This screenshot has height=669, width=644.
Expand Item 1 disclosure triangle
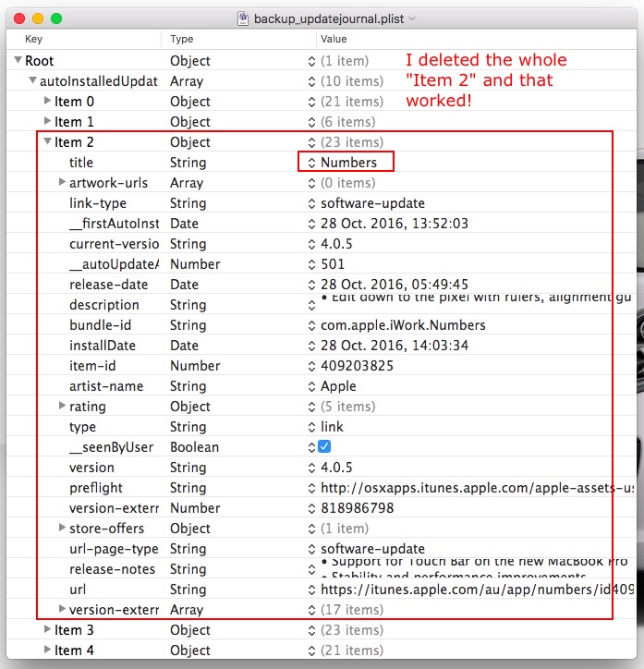47,121
